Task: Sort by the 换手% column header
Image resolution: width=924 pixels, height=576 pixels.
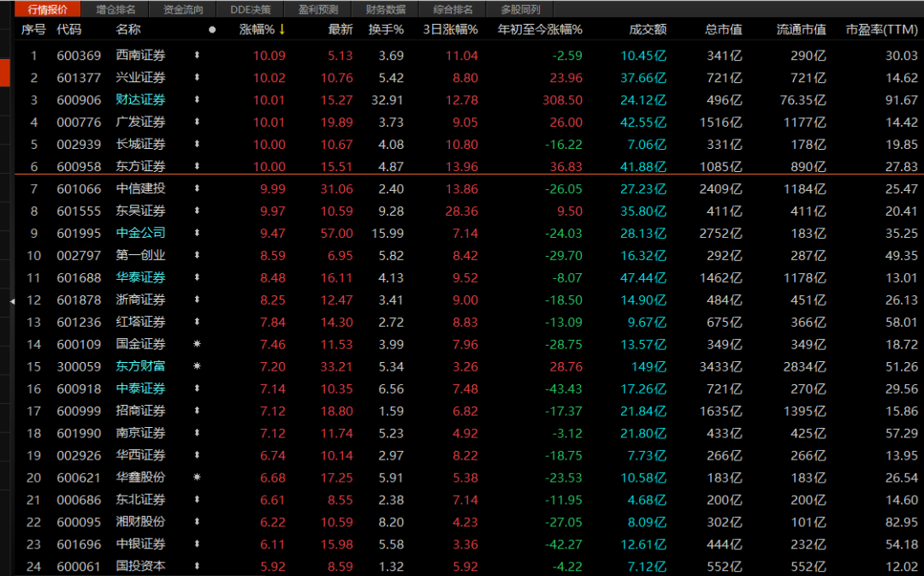Action: (x=386, y=29)
